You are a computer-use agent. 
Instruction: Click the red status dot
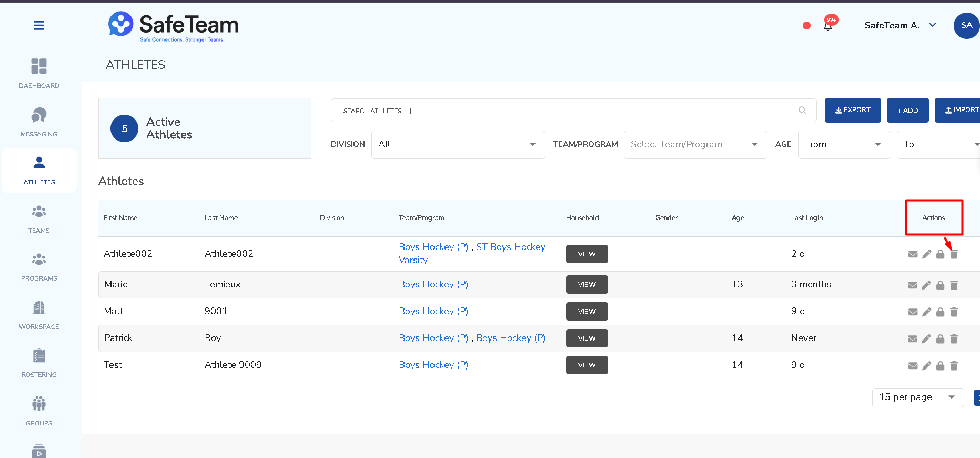(x=806, y=25)
